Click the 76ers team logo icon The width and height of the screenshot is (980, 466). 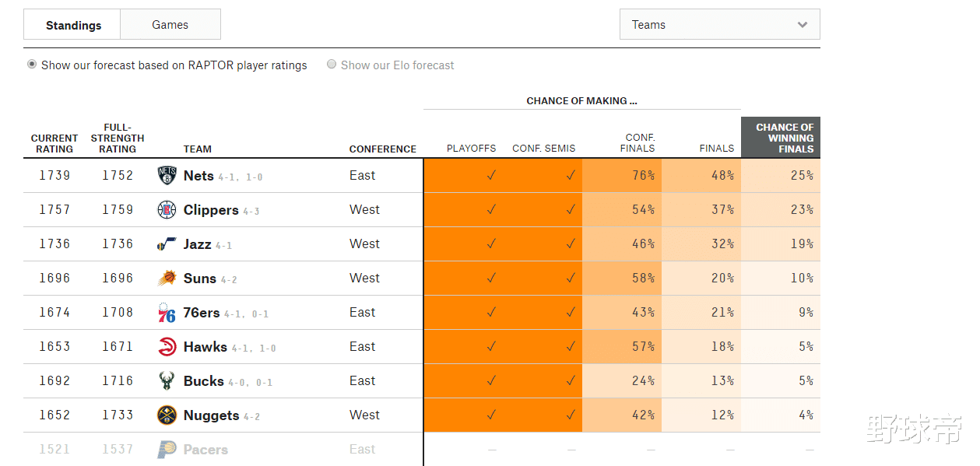pyautogui.click(x=167, y=313)
